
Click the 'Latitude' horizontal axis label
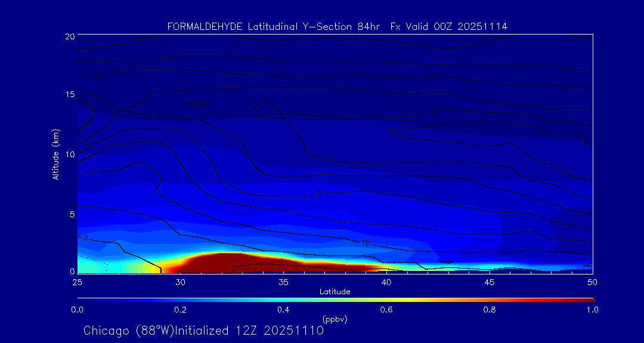click(335, 292)
